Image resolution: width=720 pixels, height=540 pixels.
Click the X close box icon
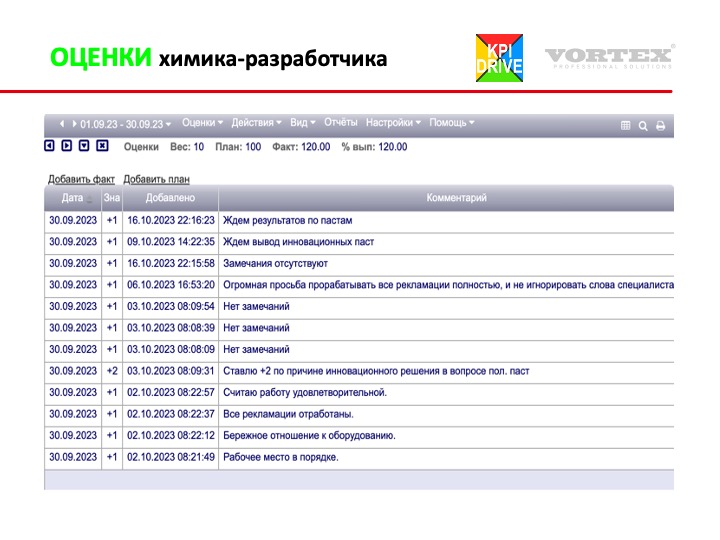(x=102, y=146)
